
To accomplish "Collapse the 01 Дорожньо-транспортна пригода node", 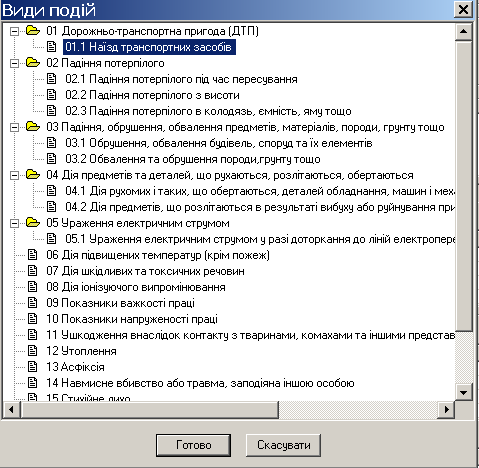I will coord(14,32).
